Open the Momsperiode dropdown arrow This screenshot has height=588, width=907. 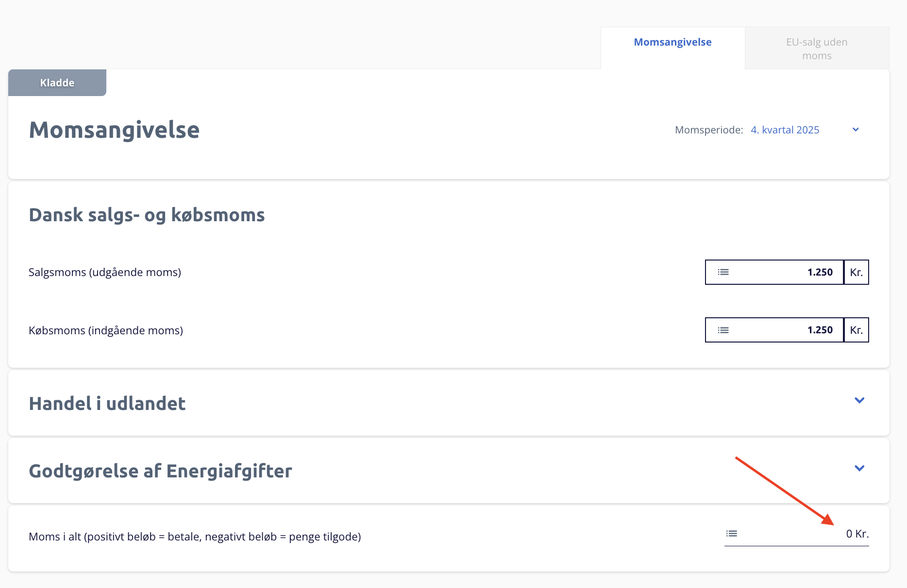click(x=856, y=130)
